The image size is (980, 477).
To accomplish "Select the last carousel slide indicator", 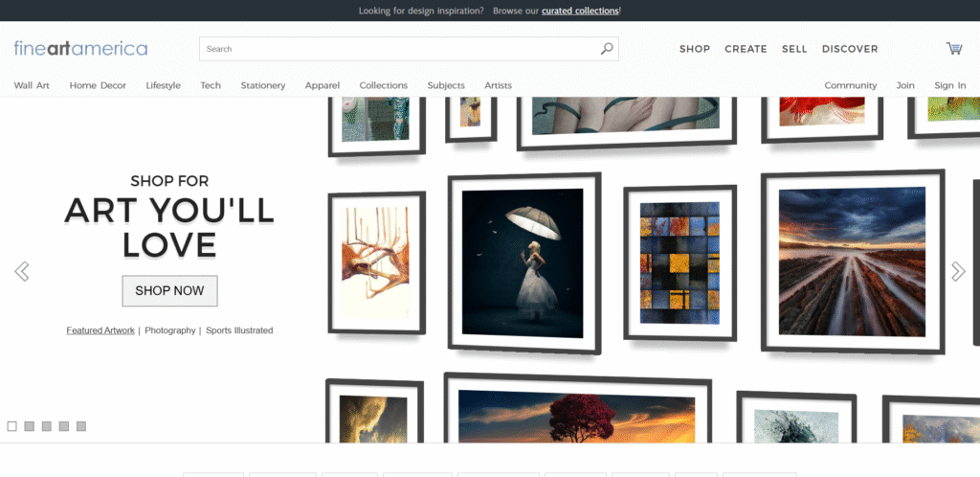I will click(x=81, y=426).
